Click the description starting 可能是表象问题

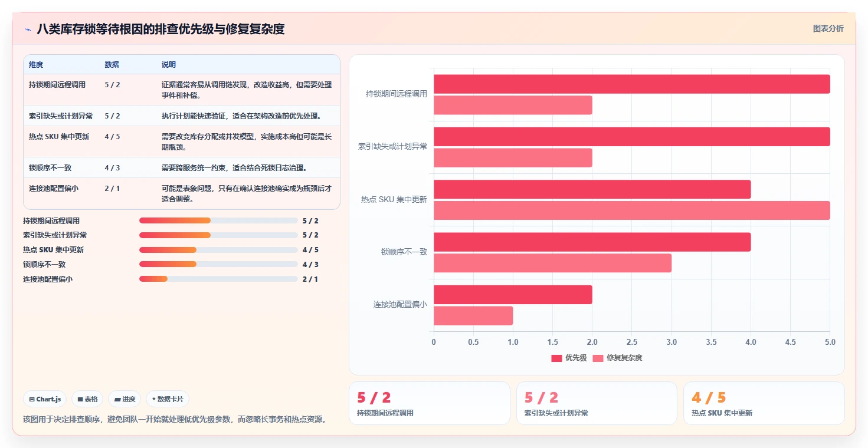[247, 193]
